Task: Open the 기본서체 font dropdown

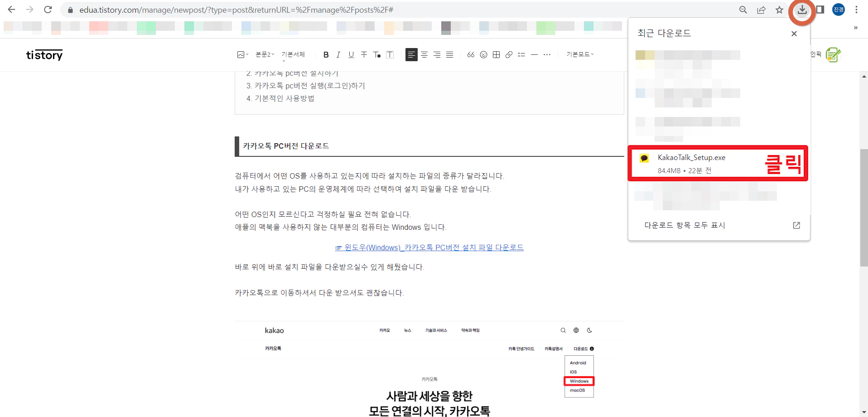Action: (x=293, y=55)
